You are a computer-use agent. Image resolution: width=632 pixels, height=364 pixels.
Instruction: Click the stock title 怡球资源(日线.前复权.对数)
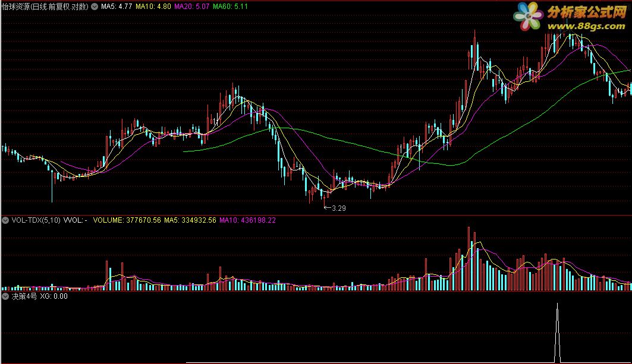[45, 7]
